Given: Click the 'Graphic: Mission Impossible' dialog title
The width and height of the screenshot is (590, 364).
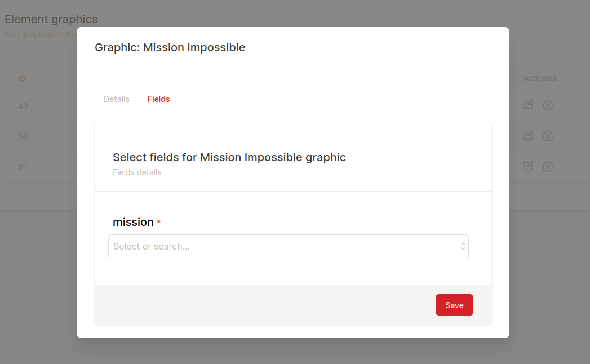Looking at the screenshot, I should point(170,47).
